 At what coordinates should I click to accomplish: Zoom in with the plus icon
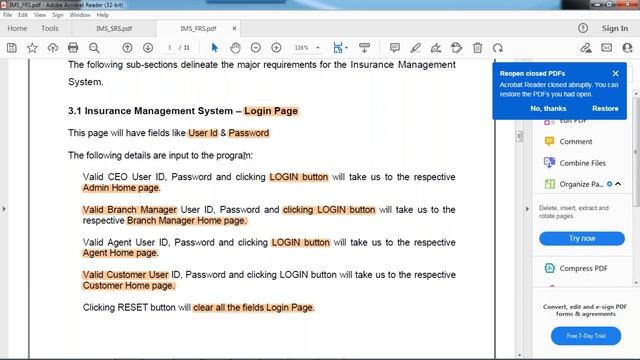(x=276, y=48)
